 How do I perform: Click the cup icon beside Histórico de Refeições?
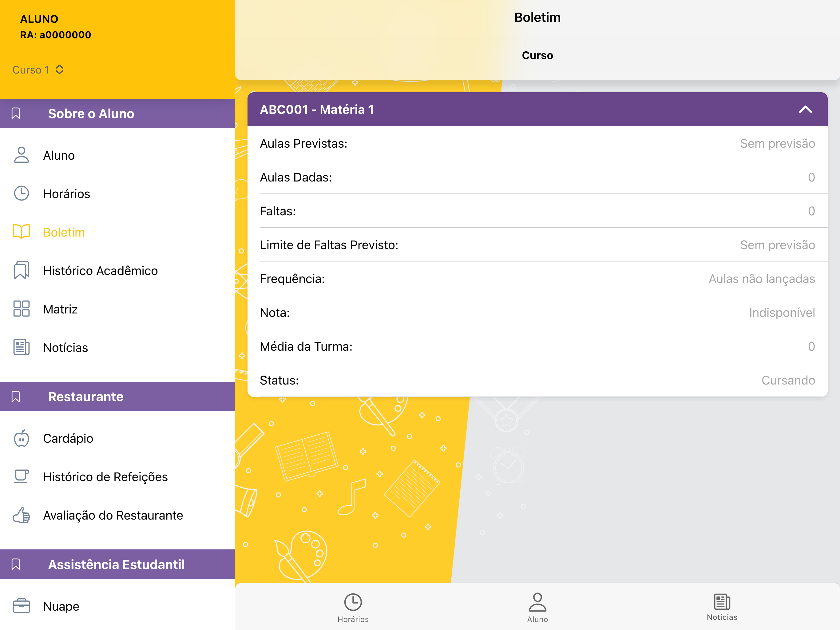coord(21,476)
